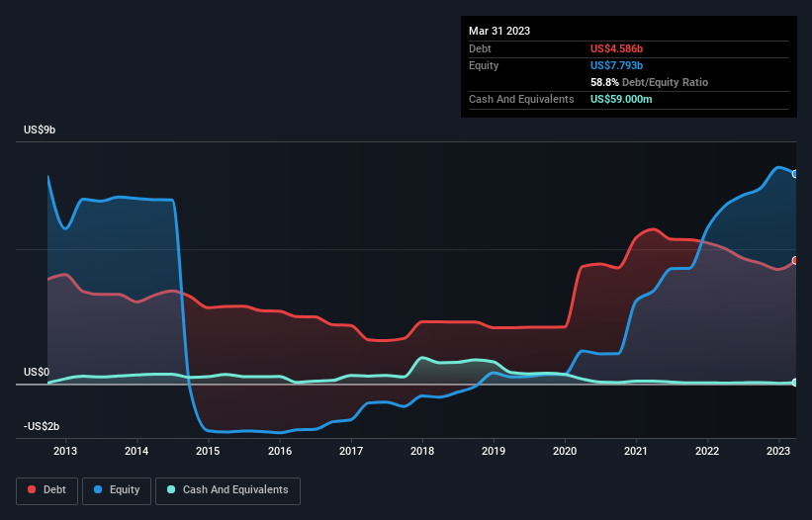The height and width of the screenshot is (520, 812).
Task: Click the blue Equity legend dot
Action: click(98, 489)
